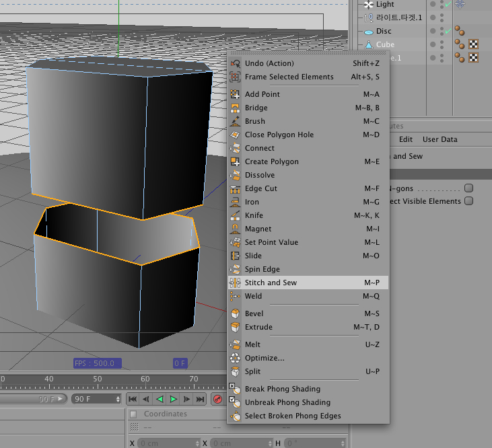The width and height of the screenshot is (492, 448).
Task: Click the Bridge tool icon
Action: click(x=235, y=108)
